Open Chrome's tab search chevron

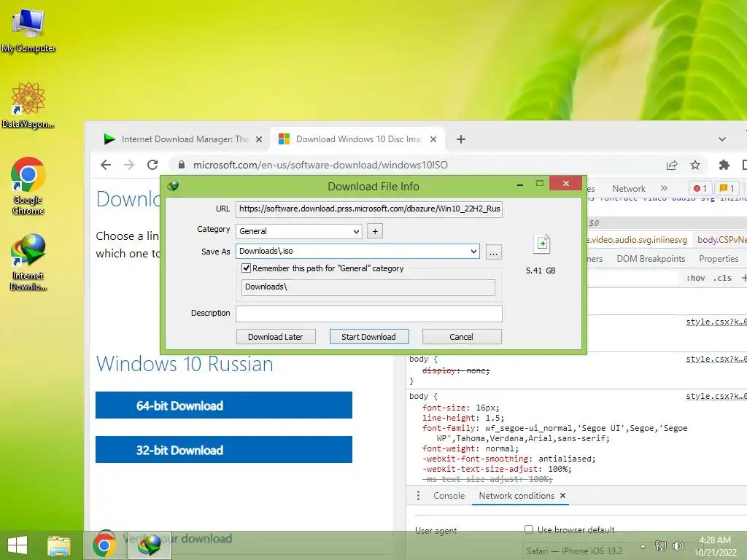coord(722,139)
